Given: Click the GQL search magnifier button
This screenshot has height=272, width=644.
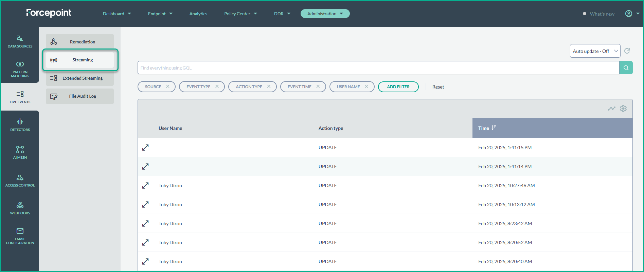Looking at the screenshot, I should click(x=626, y=68).
